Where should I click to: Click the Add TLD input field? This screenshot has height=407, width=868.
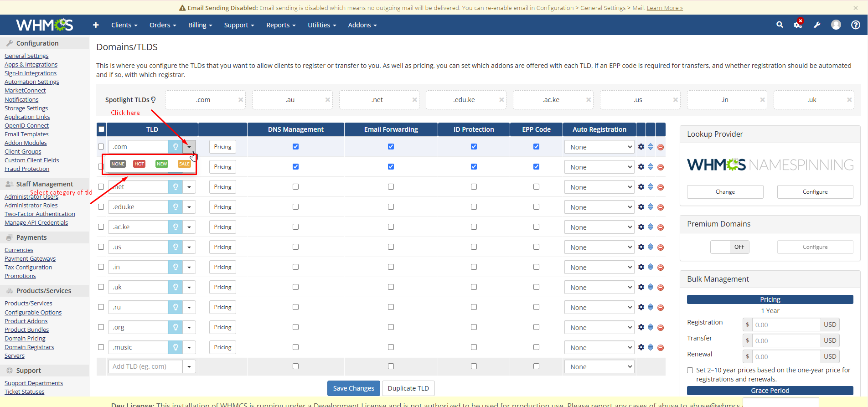point(145,366)
